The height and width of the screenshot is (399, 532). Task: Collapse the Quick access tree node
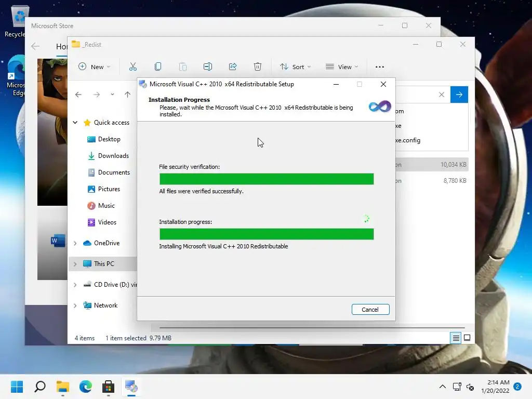coord(75,123)
